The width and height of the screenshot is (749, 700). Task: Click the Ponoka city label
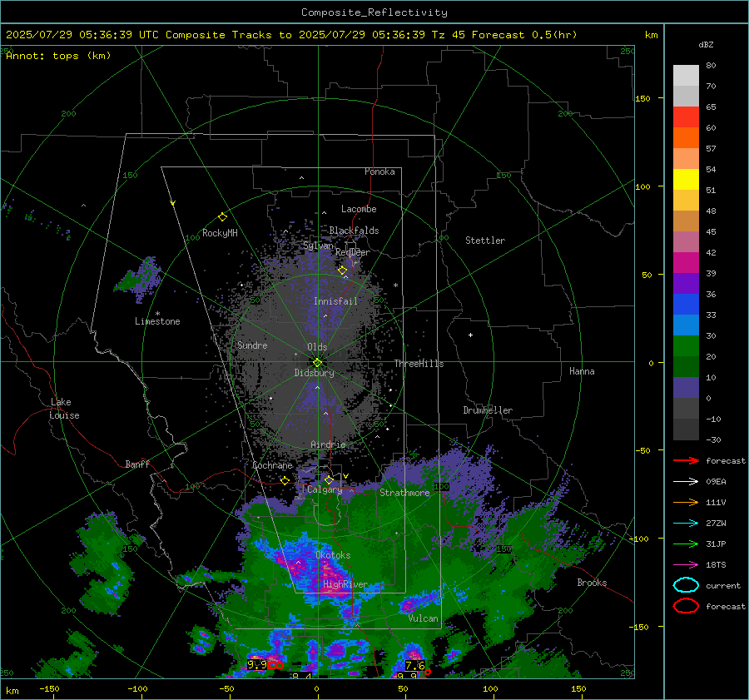pos(379,171)
